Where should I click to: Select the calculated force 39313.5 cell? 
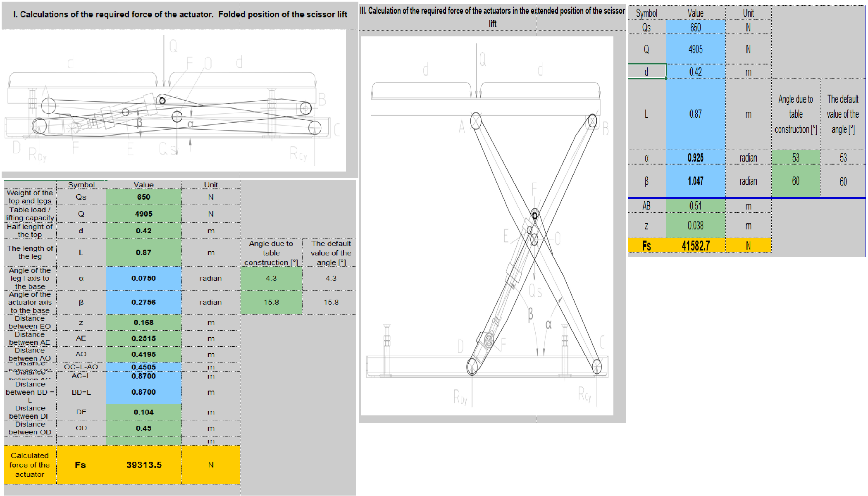click(x=143, y=465)
